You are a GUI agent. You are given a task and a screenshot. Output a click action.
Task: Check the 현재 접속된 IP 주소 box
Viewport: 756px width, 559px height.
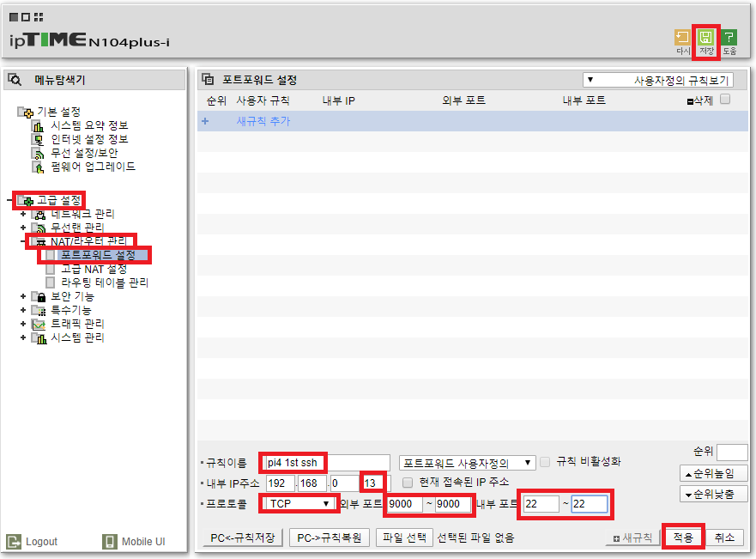408,483
